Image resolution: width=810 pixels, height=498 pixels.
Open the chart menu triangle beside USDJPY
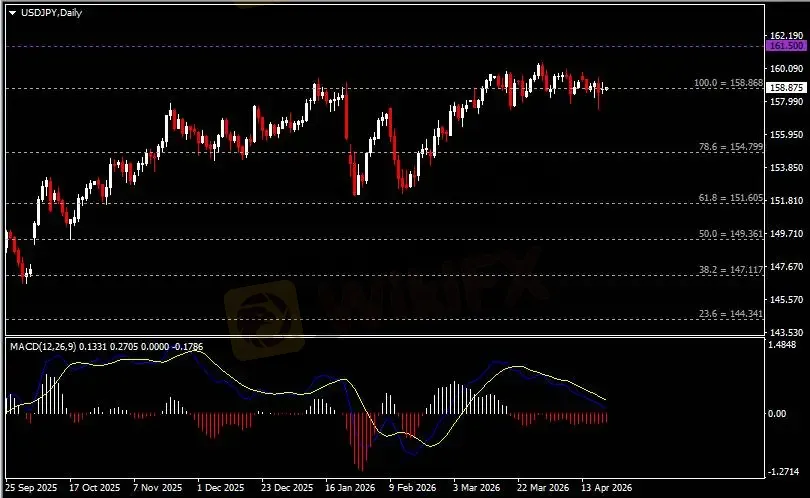tap(12, 13)
